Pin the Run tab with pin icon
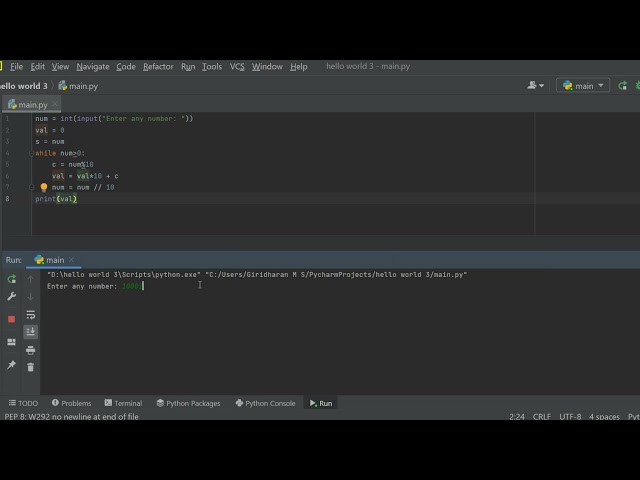 point(11,365)
